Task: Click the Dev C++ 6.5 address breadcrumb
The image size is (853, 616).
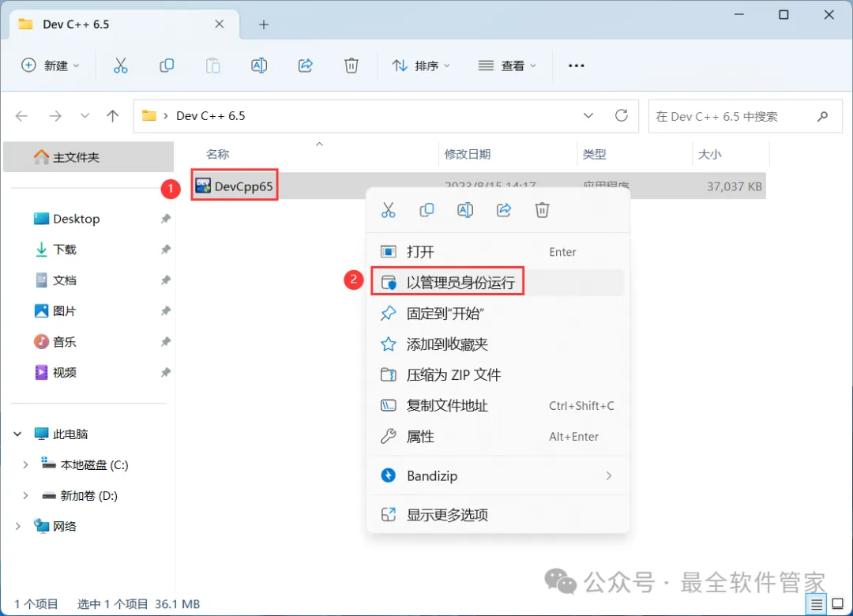Action: point(211,116)
